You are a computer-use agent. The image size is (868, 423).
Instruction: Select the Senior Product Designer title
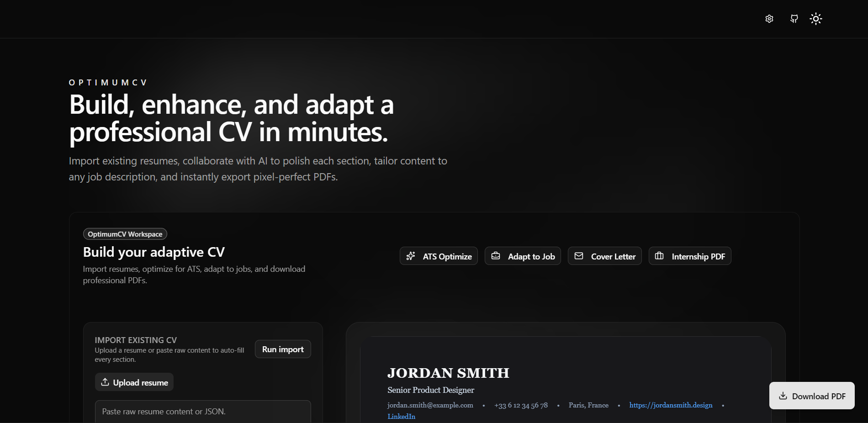click(x=431, y=390)
